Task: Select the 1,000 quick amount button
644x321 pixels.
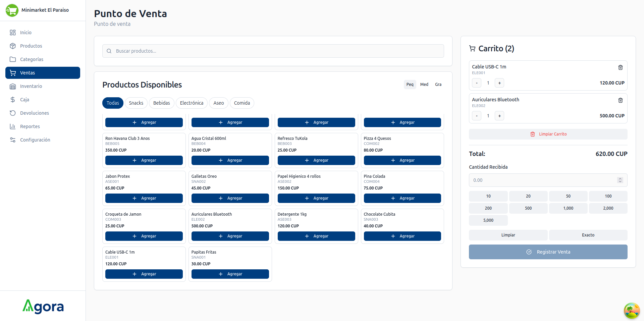Action: (568, 208)
